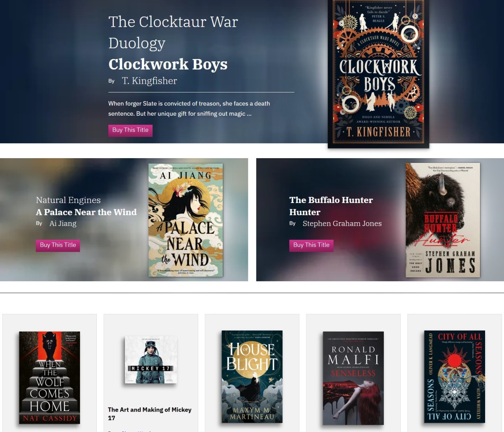Open author Stephen Graham Jones's page

click(342, 223)
